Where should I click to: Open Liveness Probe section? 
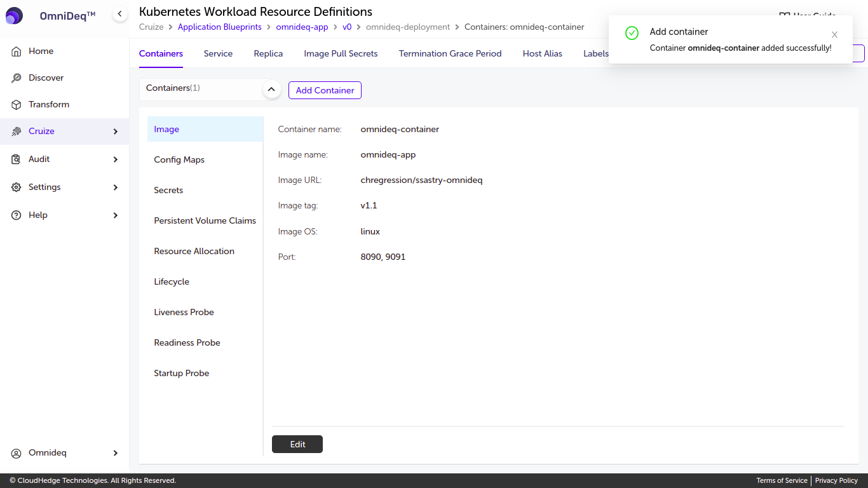point(205,312)
